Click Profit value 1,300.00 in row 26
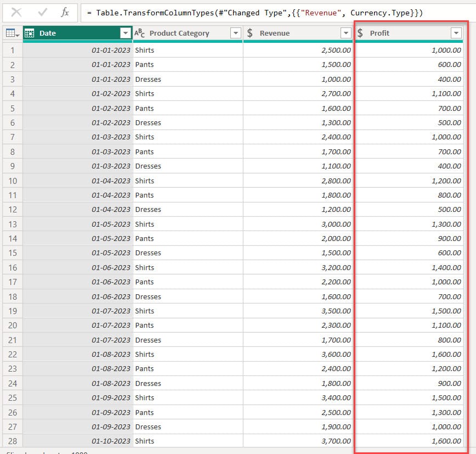 coord(446,413)
